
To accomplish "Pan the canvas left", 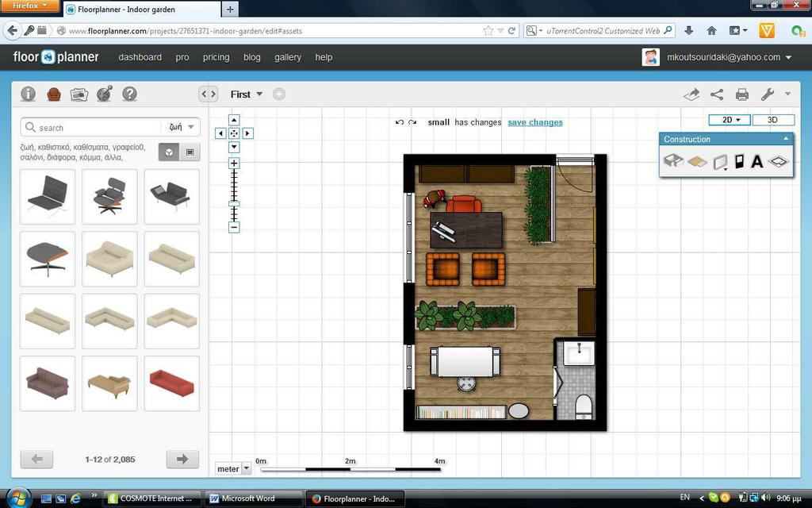I will pyautogui.click(x=220, y=133).
